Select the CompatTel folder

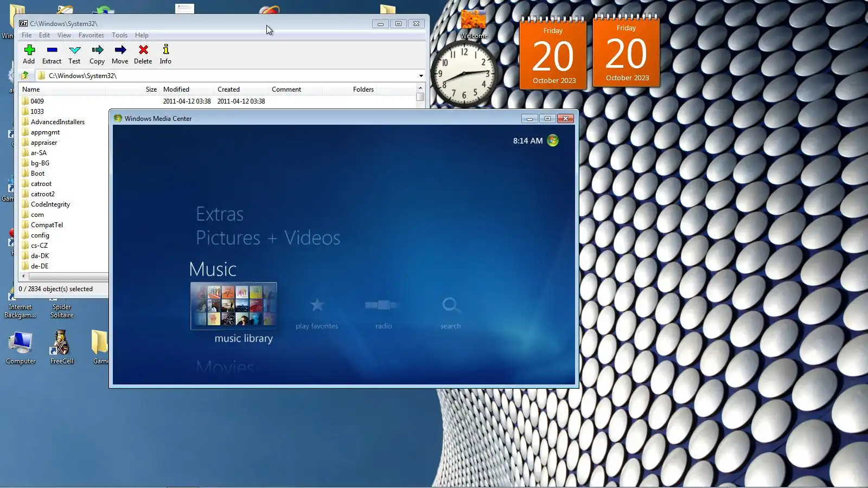tap(47, 225)
